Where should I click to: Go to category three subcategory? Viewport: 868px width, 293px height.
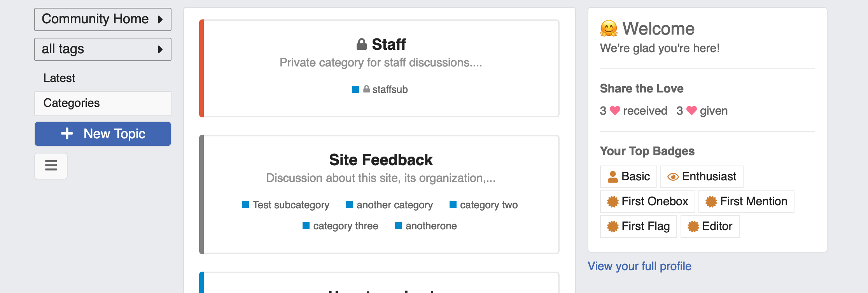point(345,226)
